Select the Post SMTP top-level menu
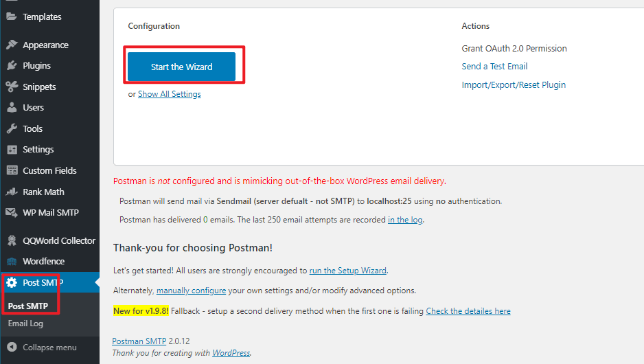The width and height of the screenshot is (644, 364). point(49,283)
